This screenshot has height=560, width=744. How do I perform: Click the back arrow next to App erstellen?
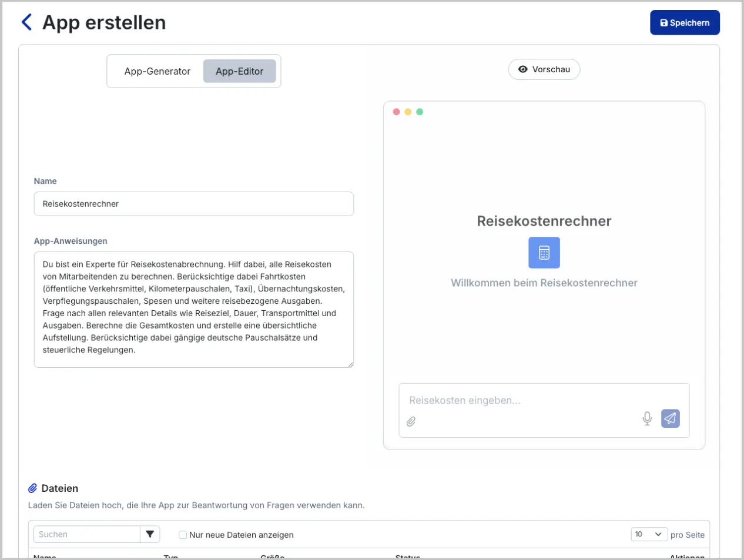(x=26, y=22)
